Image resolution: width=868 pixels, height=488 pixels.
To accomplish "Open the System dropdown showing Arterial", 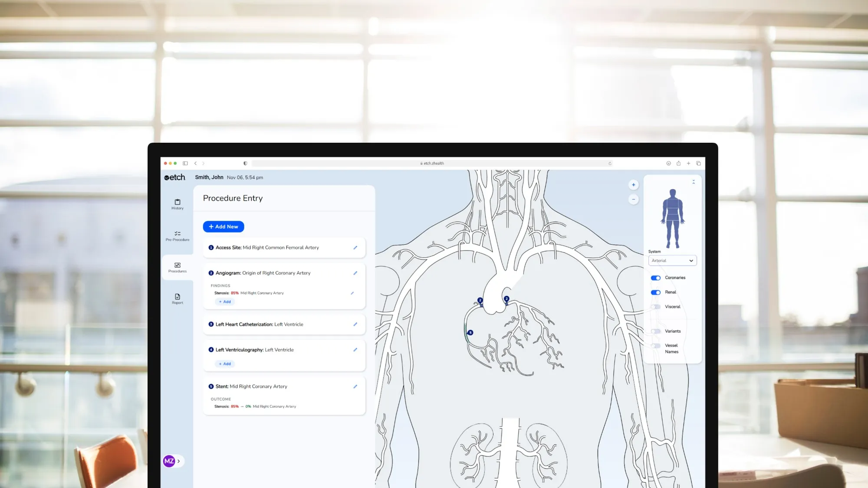I will 672,260.
